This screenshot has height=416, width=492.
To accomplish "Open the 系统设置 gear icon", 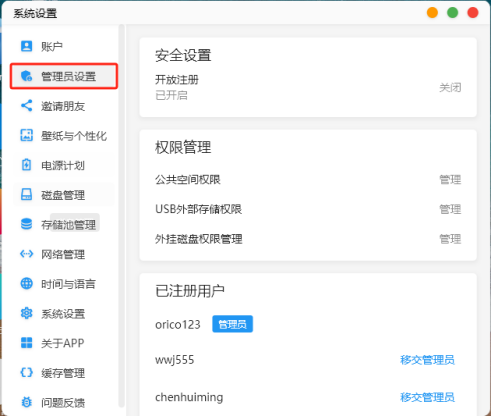I will click(x=27, y=313).
